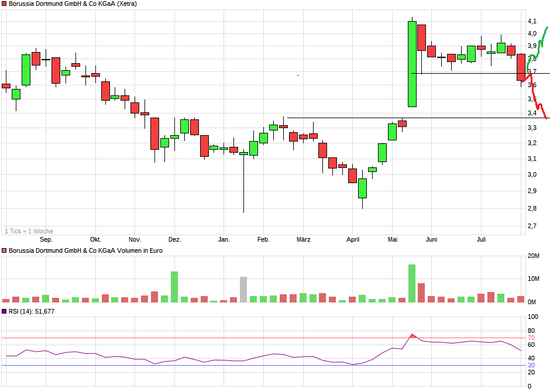The image size is (550, 392).
Task: Click the 3,3 price axis label
Action: (532, 128)
